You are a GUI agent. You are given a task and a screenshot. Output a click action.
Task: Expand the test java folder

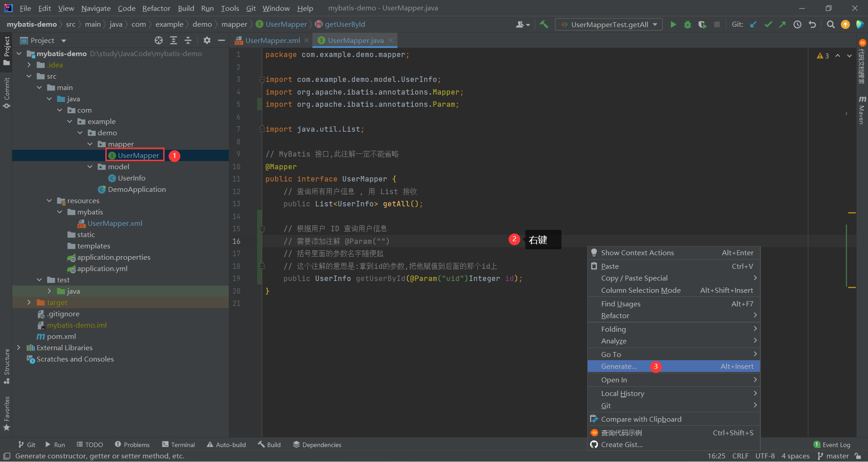[x=49, y=291]
